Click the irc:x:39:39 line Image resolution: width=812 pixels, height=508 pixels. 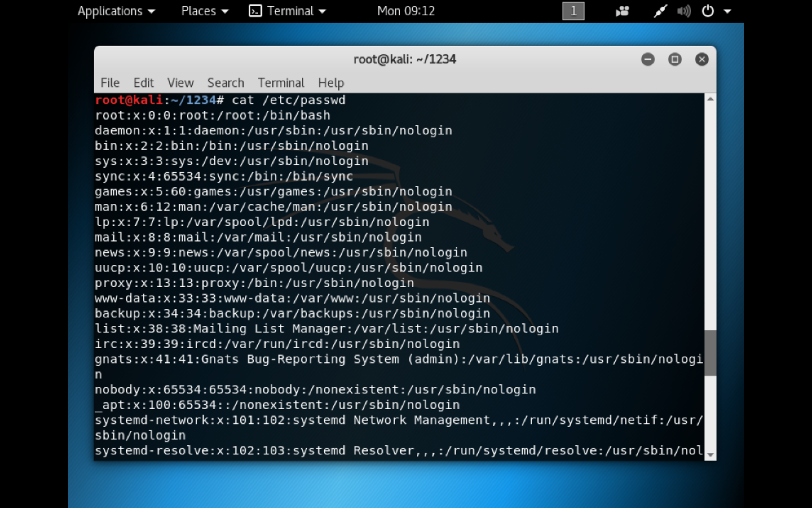pyautogui.click(x=277, y=344)
